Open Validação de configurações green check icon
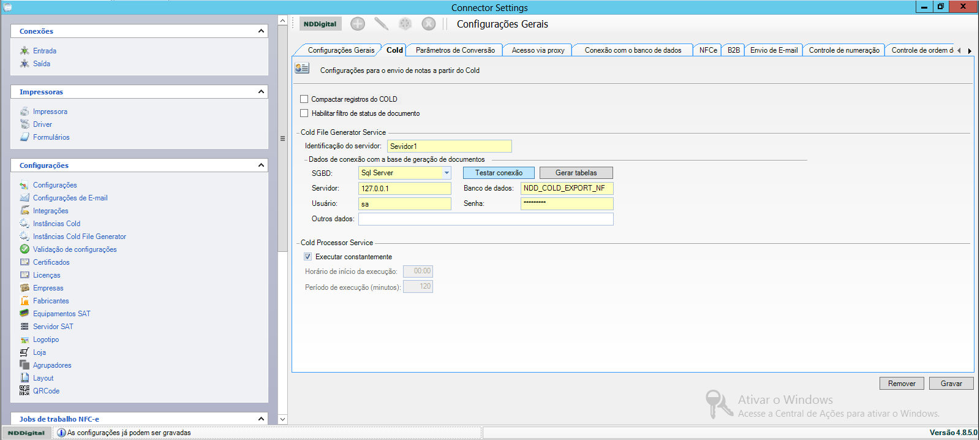 [x=24, y=249]
